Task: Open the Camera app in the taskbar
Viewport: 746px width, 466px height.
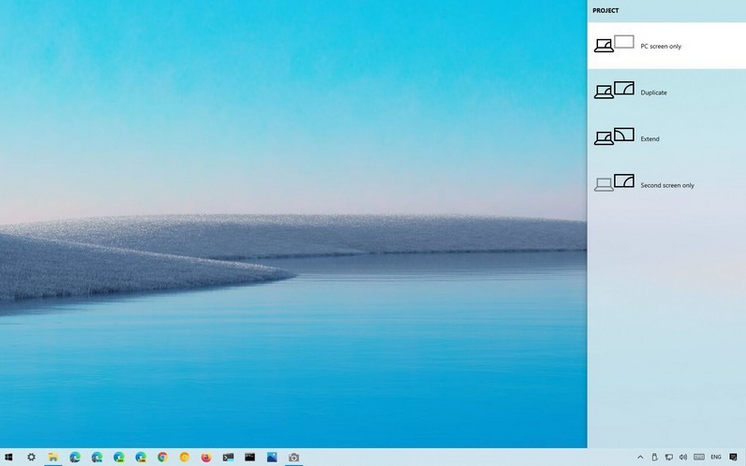Action: pos(294,457)
